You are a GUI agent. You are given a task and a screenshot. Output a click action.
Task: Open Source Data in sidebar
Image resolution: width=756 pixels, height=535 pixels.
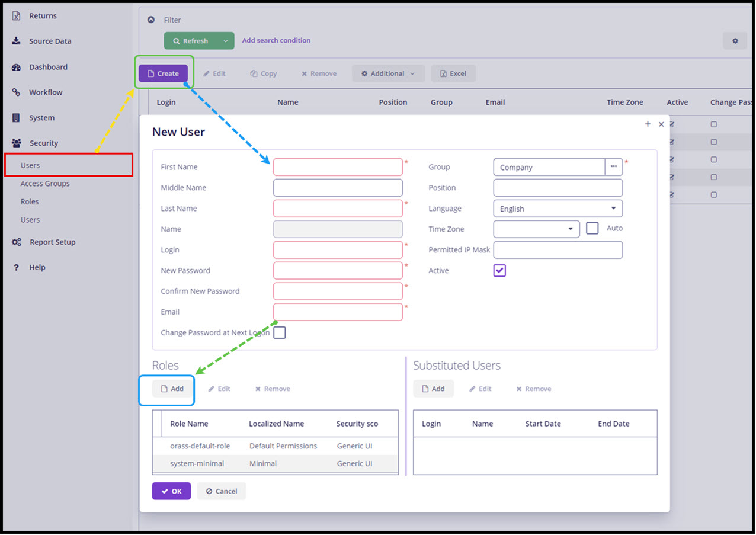50,41
